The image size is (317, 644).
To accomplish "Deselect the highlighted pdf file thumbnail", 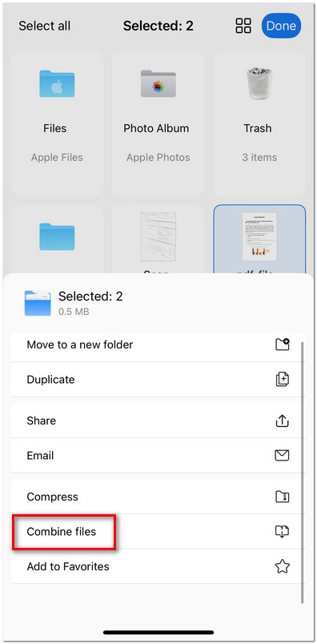I will tap(259, 236).
